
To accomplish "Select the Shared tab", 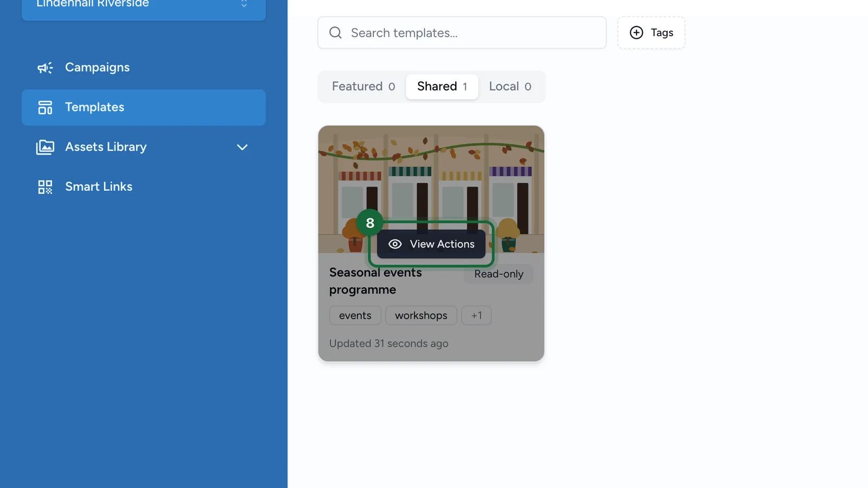I will (442, 87).
